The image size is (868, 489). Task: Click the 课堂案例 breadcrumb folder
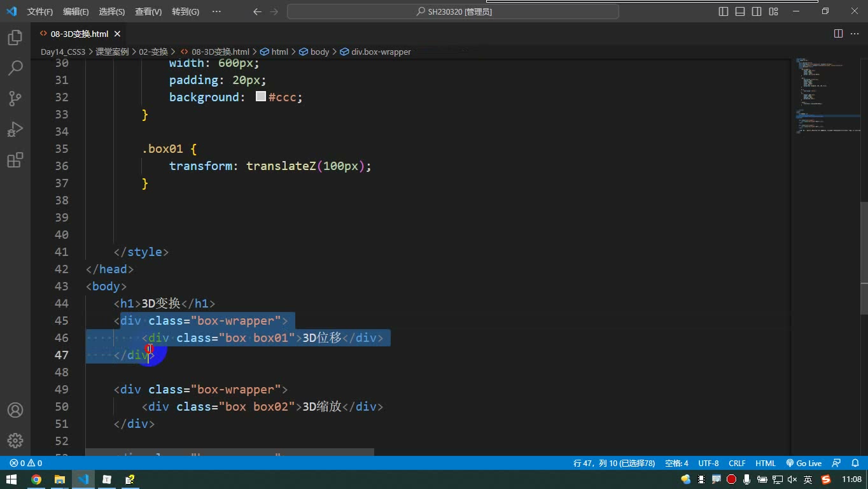[x=112, y=52]
